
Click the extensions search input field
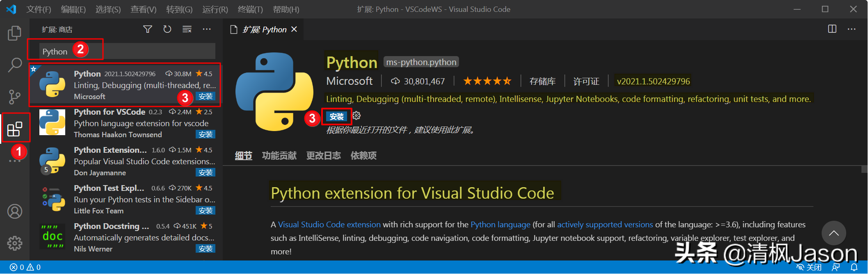pyautogui.click(x=128, y=51)
